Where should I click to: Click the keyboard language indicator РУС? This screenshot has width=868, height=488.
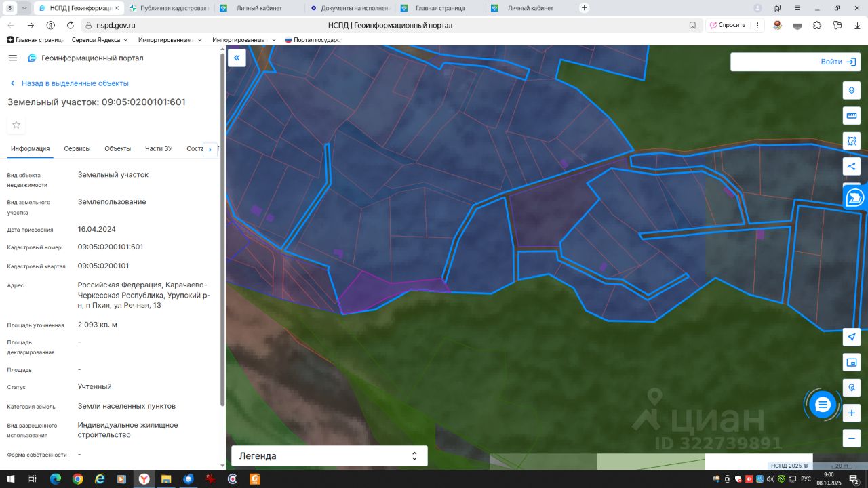[807, 479]
